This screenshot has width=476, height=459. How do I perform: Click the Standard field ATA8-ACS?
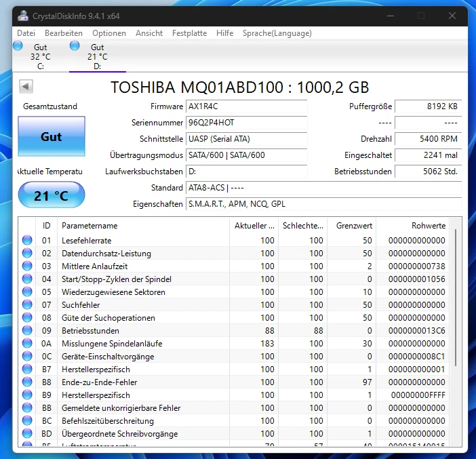tap(324, 188)
